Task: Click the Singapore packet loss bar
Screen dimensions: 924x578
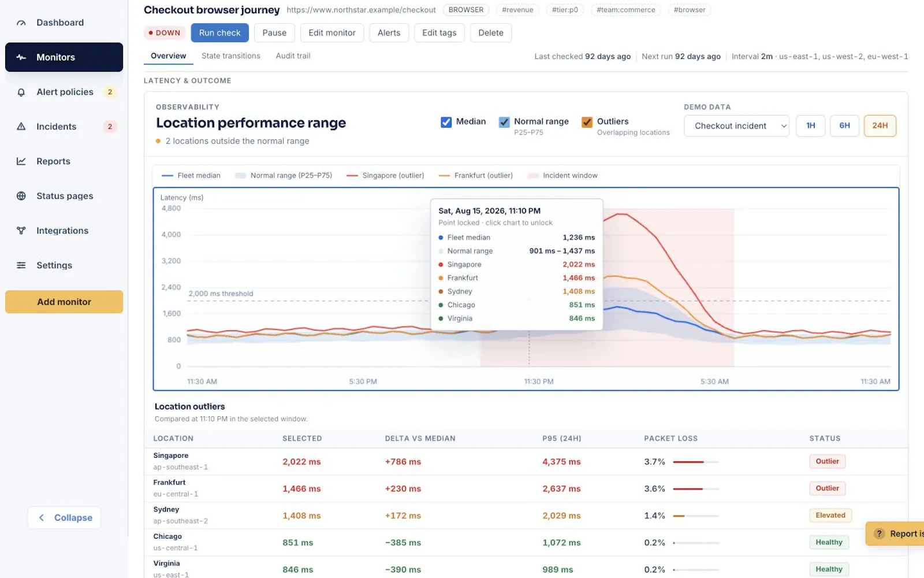Action: (x=696, y=462)
